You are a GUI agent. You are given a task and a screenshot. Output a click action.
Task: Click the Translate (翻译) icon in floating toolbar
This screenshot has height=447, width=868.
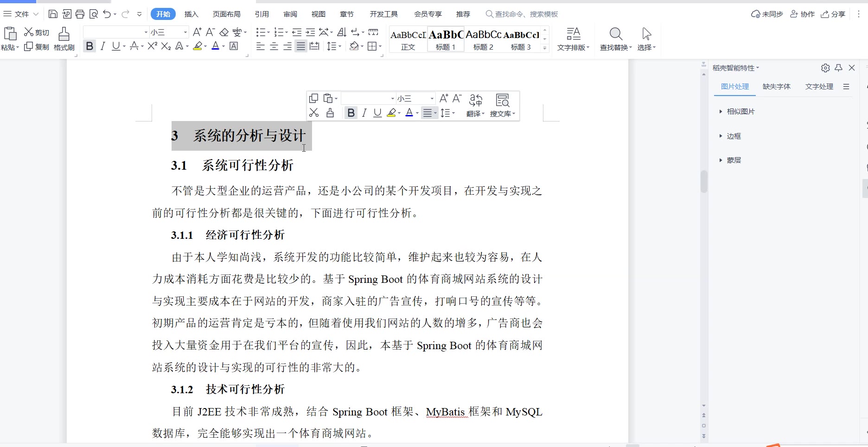[x=475, y=105]
